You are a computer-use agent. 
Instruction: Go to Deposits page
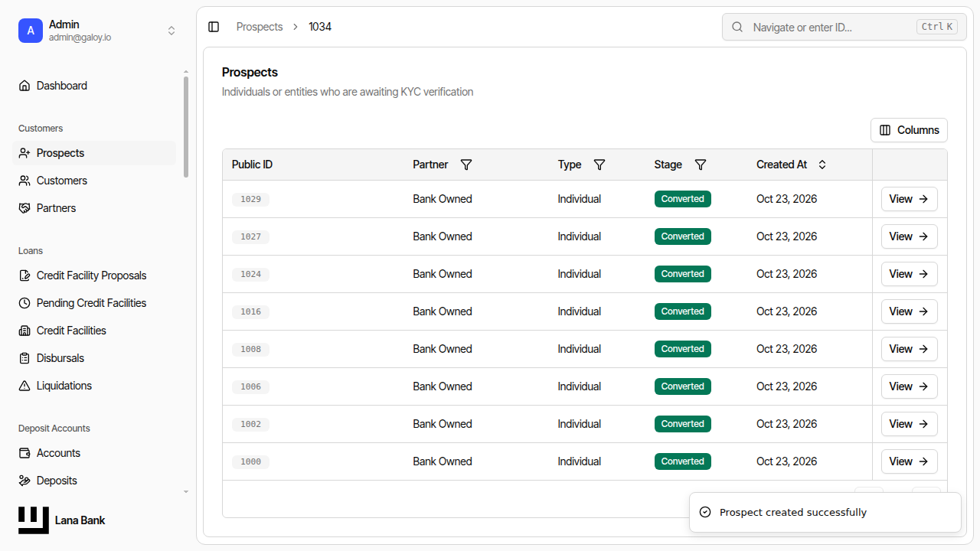[94, 481]
